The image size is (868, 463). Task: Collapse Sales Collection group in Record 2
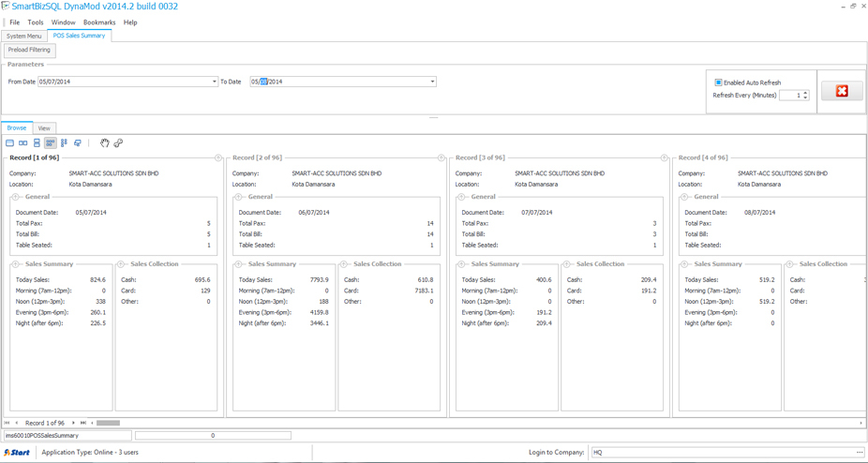pyautogui.click(x=344, y=264)
